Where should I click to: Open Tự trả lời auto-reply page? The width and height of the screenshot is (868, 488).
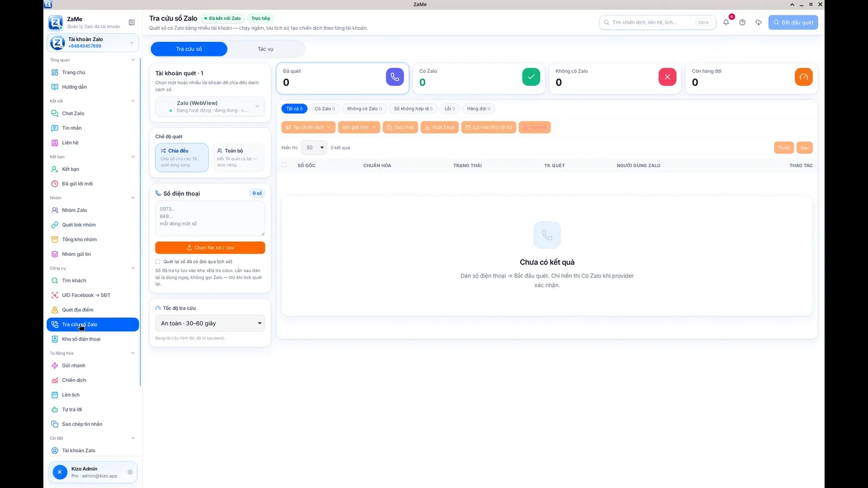click(x=93, y=409)
